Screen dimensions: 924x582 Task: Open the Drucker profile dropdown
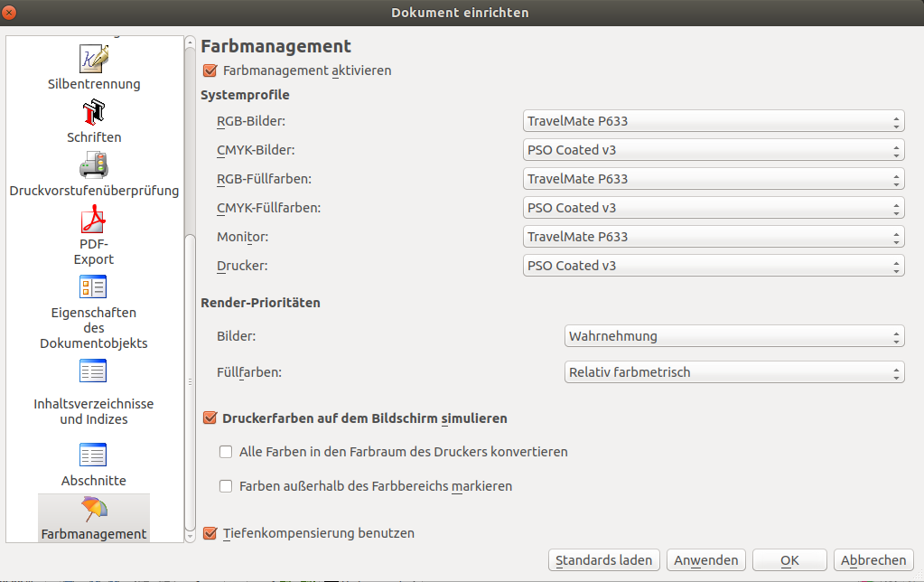[x=713, y=266]
